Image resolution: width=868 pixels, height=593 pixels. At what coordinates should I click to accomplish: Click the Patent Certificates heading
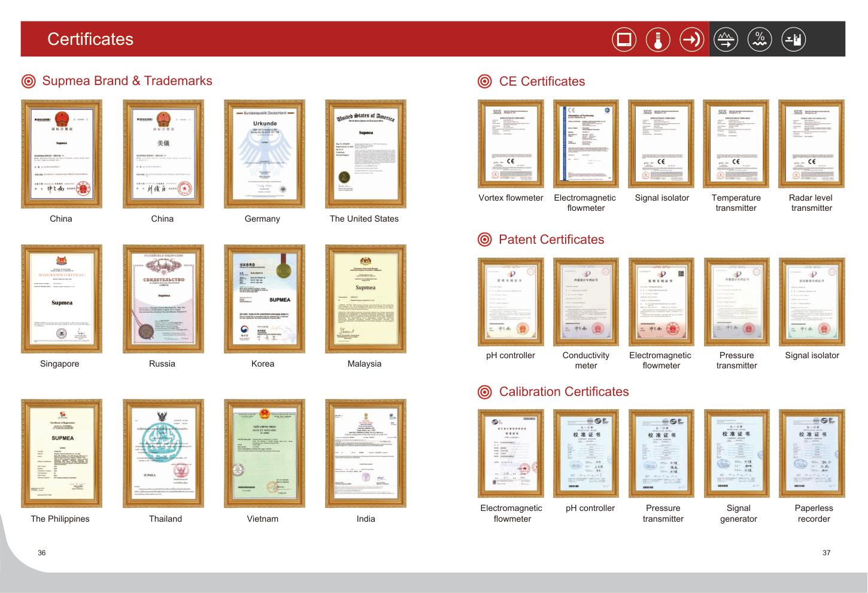(x=551, y=240)
